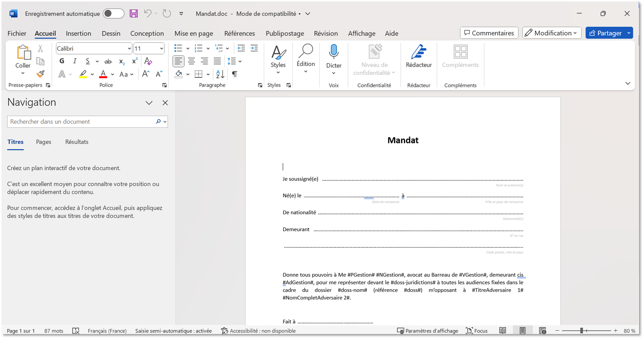This screenshot has height=339, width=644.
Task: Center the text
Action: (191, 61)
